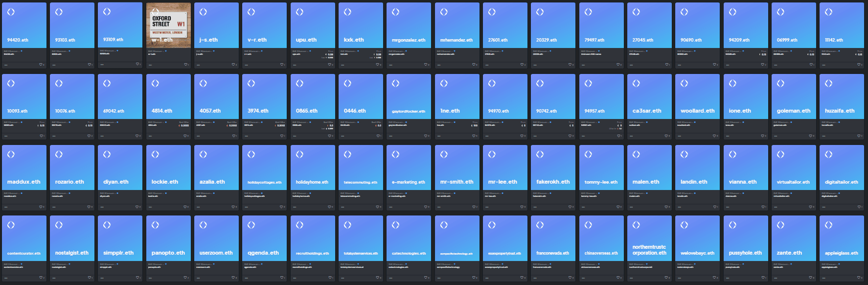Click the heart icon on the zante.eth card
868x285 pixels.
coord(810,278)
